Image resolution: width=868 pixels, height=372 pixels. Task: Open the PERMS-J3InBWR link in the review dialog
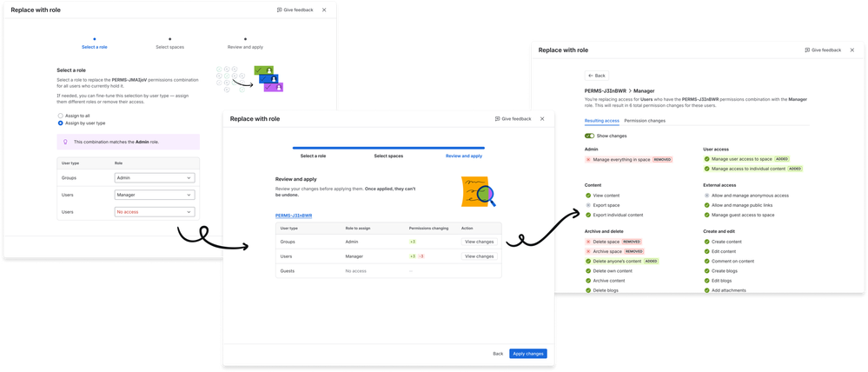click(x=294, y=216)
